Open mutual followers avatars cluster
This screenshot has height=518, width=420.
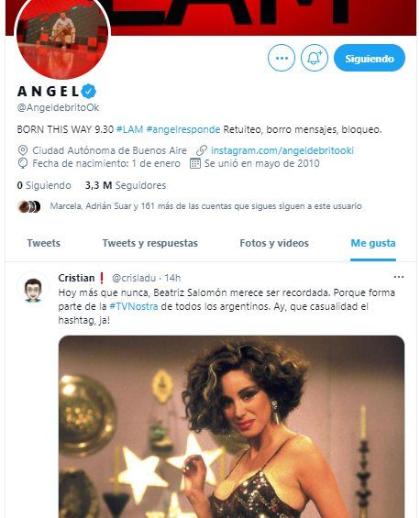coord(28,206)
